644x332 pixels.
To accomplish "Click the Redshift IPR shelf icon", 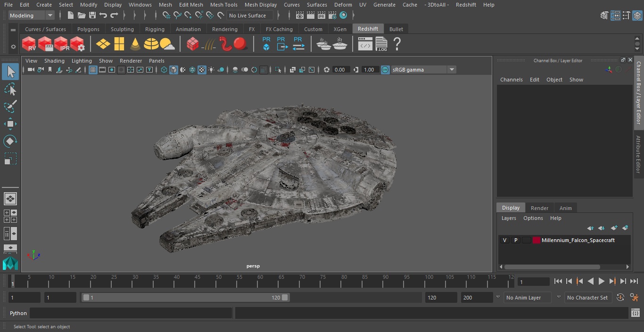I will tap(61, 44).
